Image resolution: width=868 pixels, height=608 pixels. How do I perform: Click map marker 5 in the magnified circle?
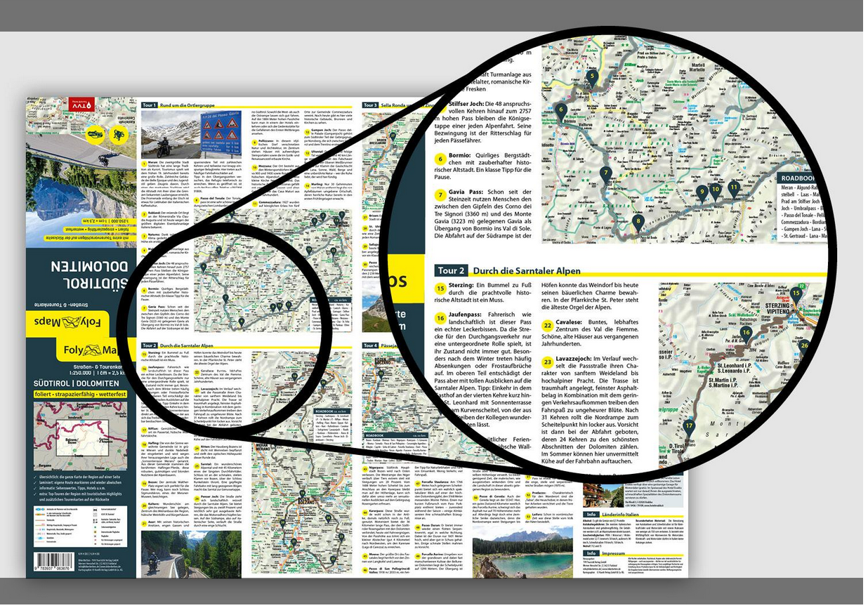[592, 77]
